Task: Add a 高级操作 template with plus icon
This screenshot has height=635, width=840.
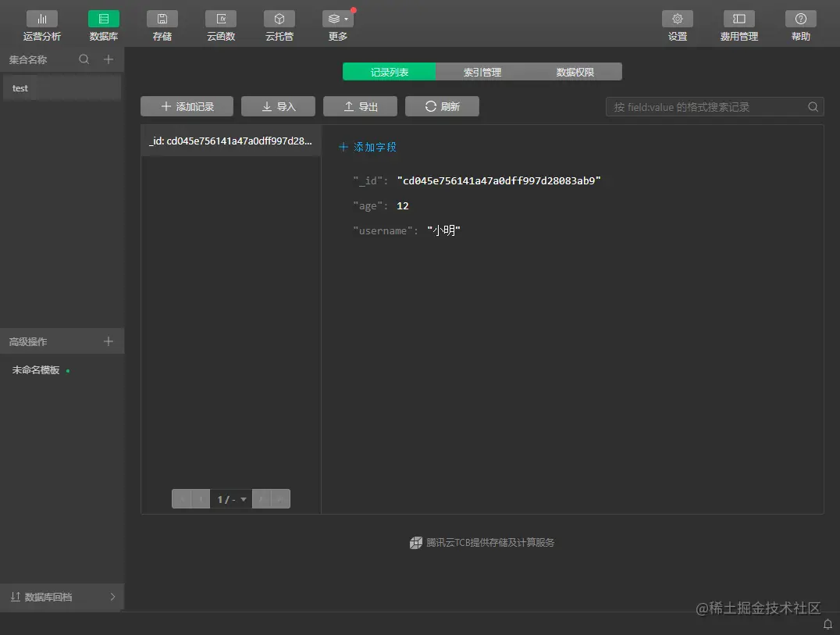Action: (109, 341)
